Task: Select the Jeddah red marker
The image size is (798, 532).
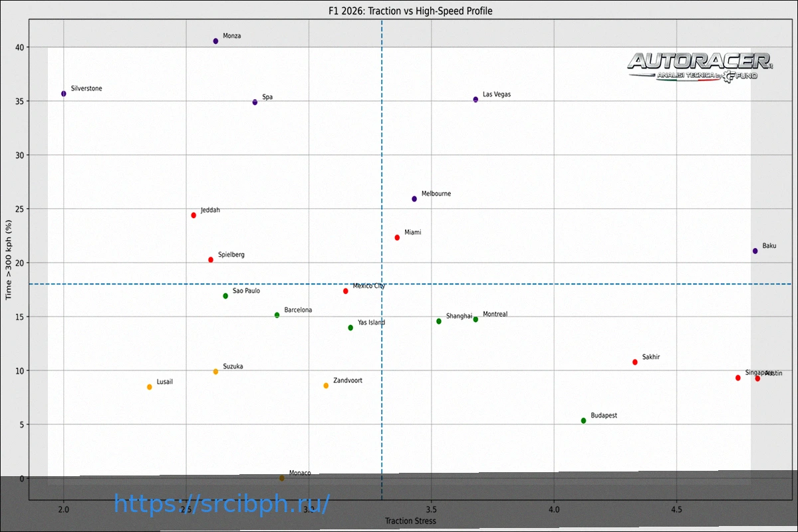Action: pyautogui.click(x=194, y=215)
